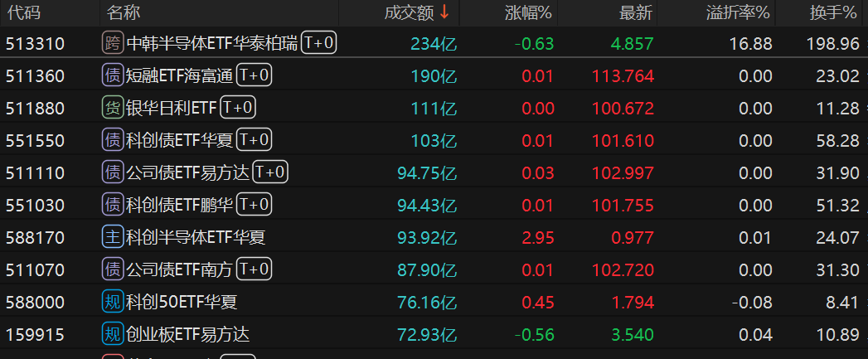Click turnover value 234亿
868x359 pixels.
[x=434, y=44]
